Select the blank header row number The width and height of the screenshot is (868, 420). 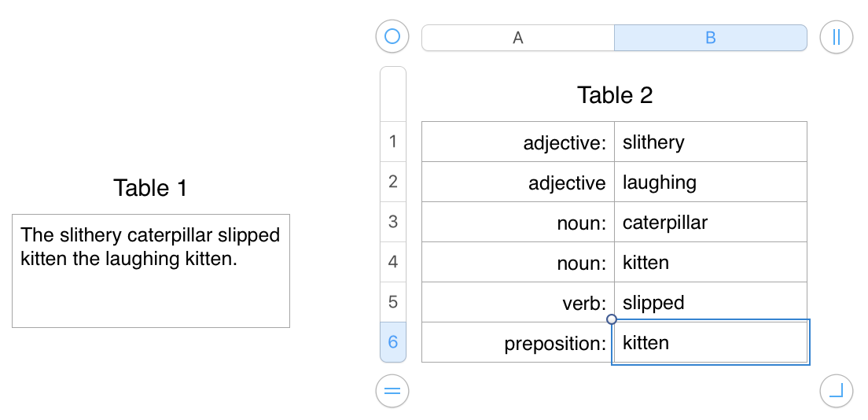(x=393, y=94)
